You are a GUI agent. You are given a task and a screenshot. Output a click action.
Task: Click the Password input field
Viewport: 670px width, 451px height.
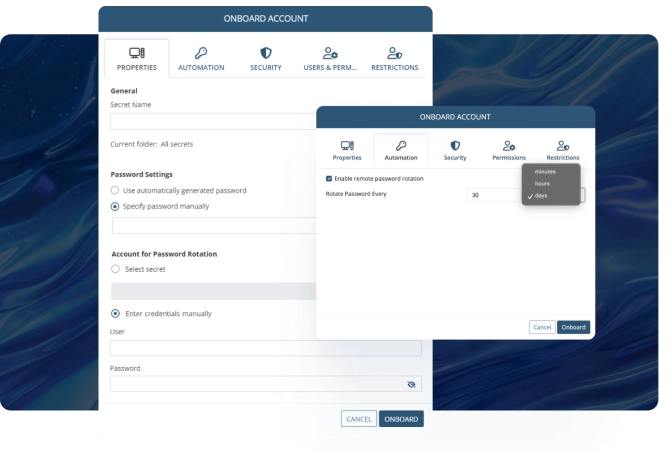click(265, 384)
